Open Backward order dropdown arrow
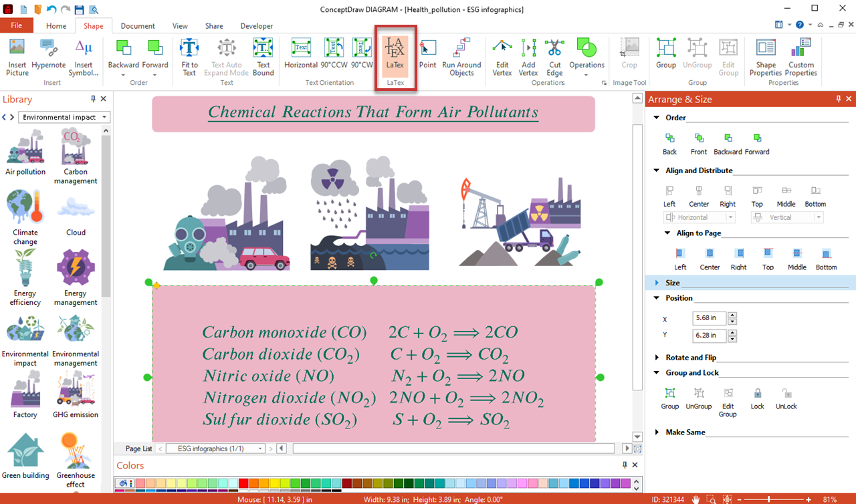The height and width of the screenshot is (504, 856). click(123, 75)
